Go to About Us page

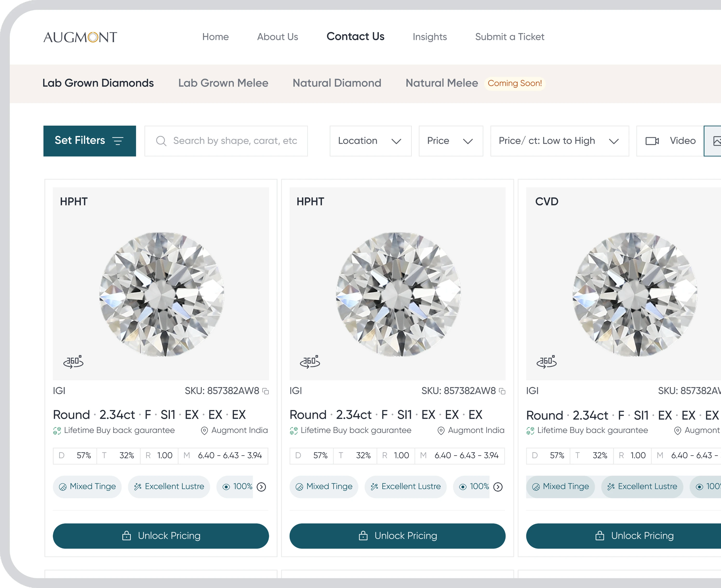coord(277,37)
